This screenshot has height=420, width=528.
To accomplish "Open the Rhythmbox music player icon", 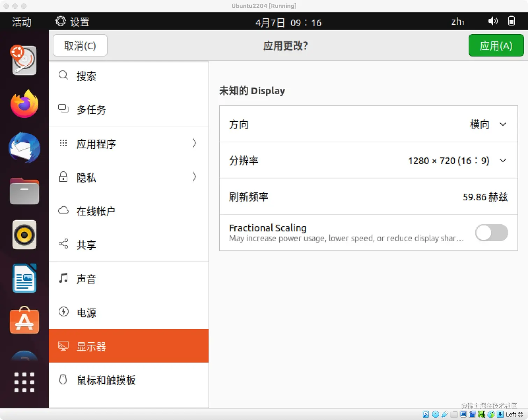I will point(24,235).
